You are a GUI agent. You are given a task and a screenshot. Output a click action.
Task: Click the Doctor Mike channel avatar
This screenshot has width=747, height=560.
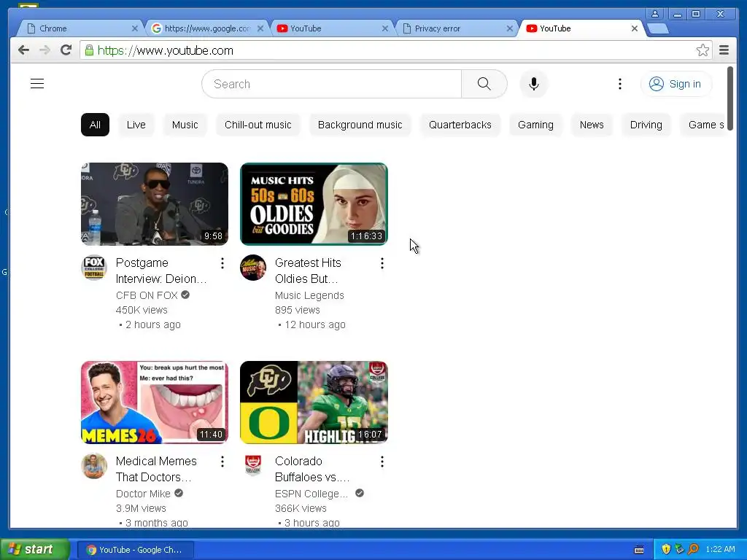(94, 466)
